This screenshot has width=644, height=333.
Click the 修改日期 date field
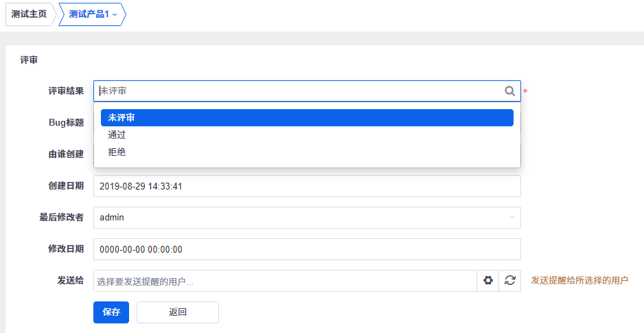click(307, 249)
